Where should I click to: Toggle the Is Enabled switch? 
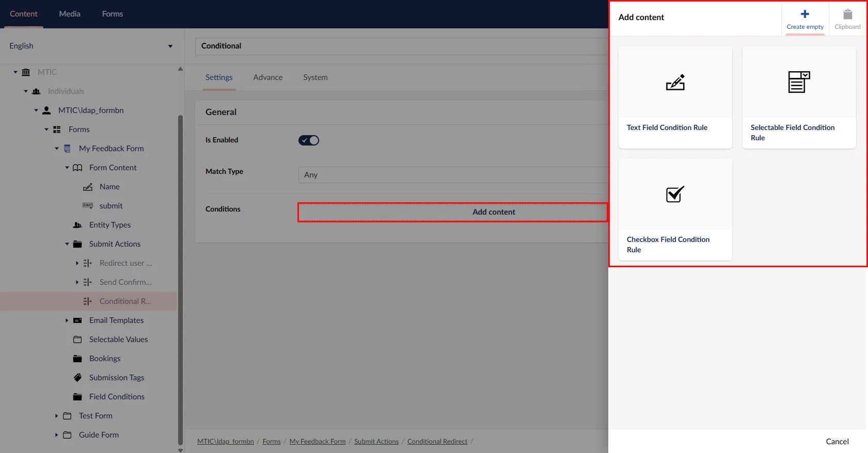click(x=309, y=140)
